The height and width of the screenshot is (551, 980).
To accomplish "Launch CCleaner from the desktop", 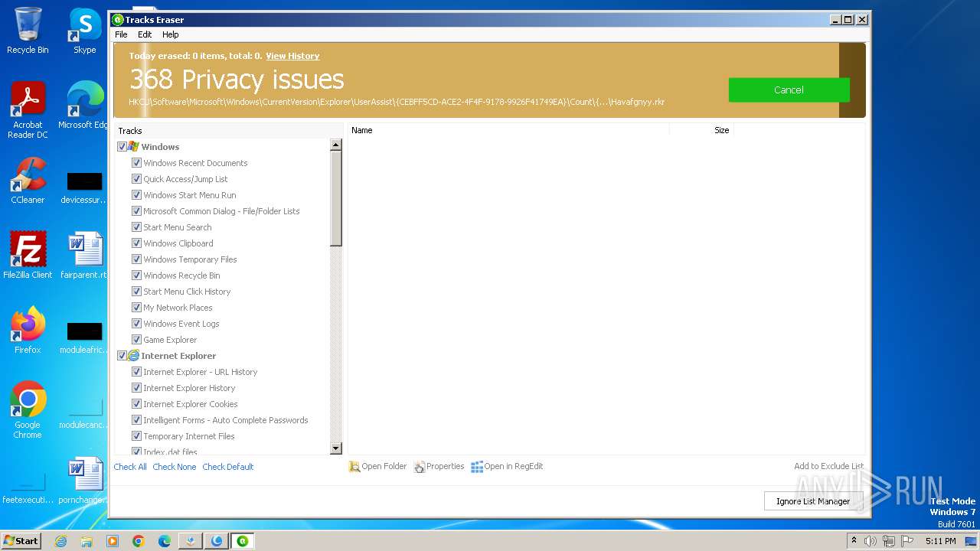I will (x=28, y=181).
